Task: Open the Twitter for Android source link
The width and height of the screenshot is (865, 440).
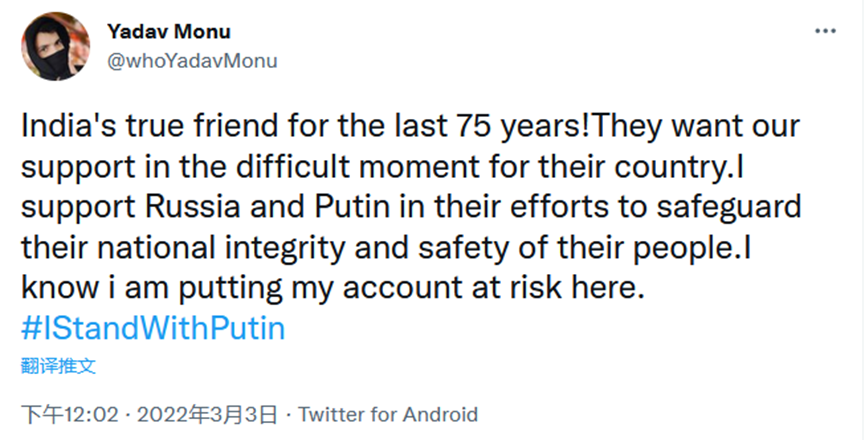Action: click(x=388, y=414)
